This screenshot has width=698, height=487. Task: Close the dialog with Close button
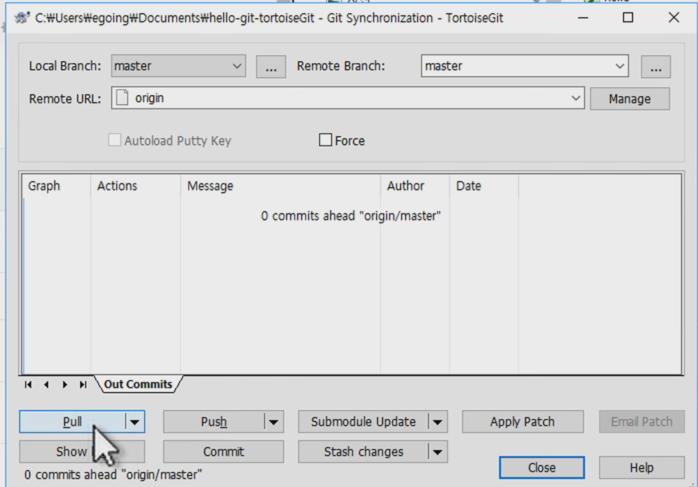pos(542,467)
